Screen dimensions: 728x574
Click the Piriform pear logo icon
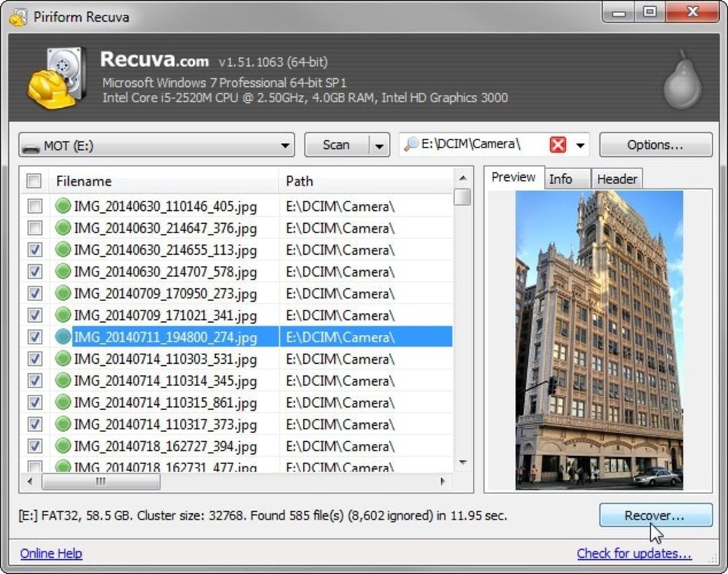[681, 79]
